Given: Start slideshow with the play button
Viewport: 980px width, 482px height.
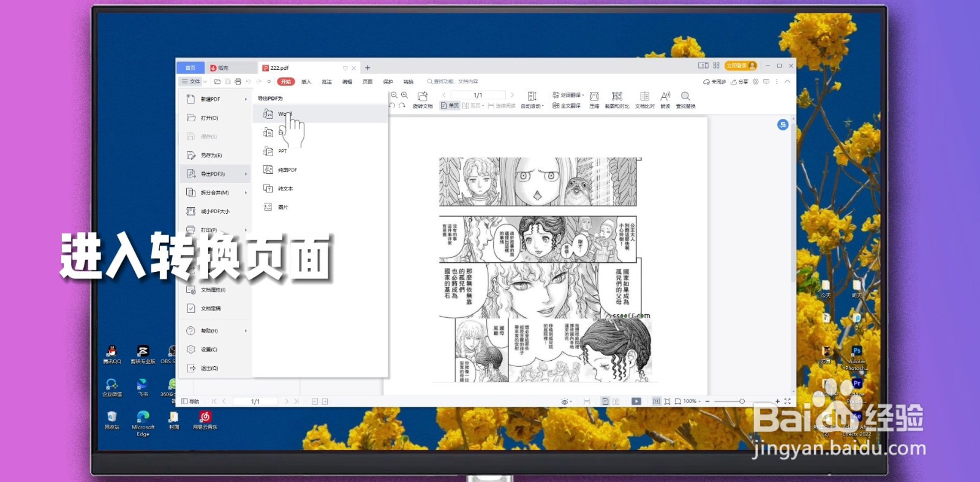Looking at the screenshot, I should (636, 401).
